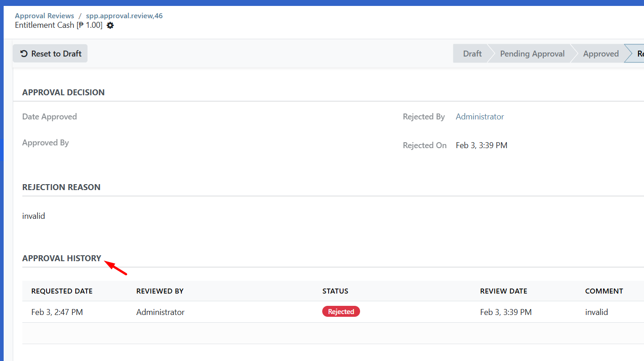Click the invalid comment in history row
This screenshot has width=644, height=361.
597,312
